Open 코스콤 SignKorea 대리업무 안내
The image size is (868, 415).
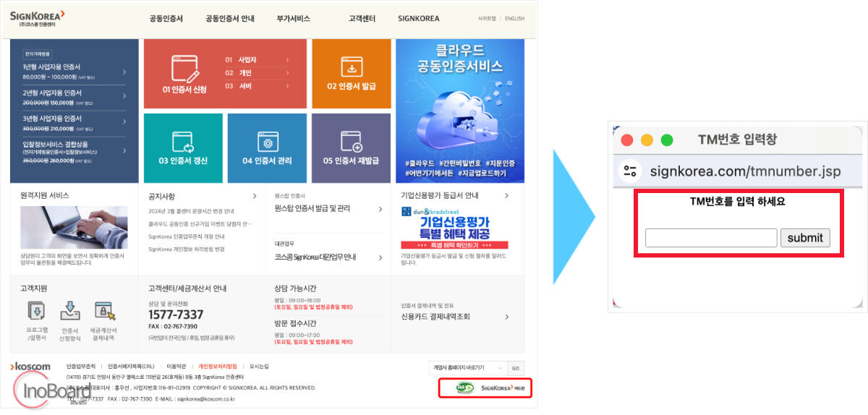point(329,257)
